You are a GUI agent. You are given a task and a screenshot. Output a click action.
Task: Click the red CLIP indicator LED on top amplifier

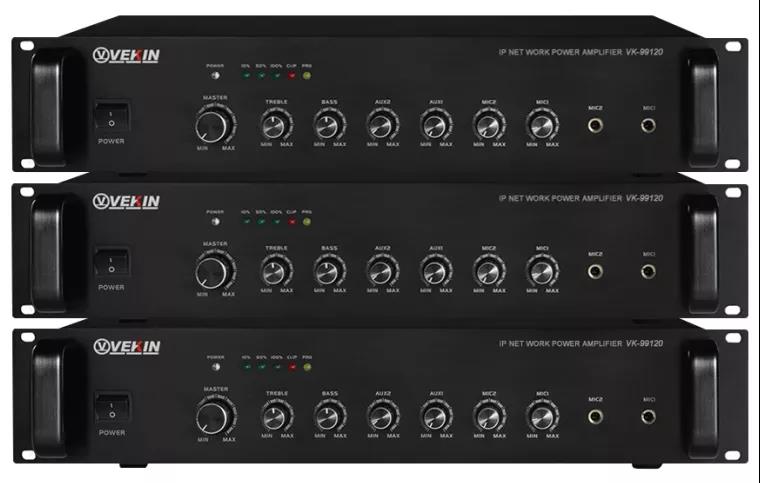click(x=292, y=76)
